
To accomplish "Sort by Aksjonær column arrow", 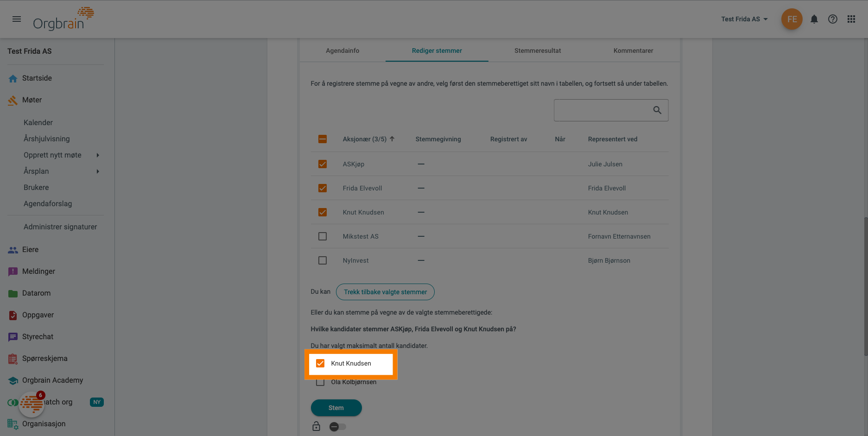I will click(392, 139).
